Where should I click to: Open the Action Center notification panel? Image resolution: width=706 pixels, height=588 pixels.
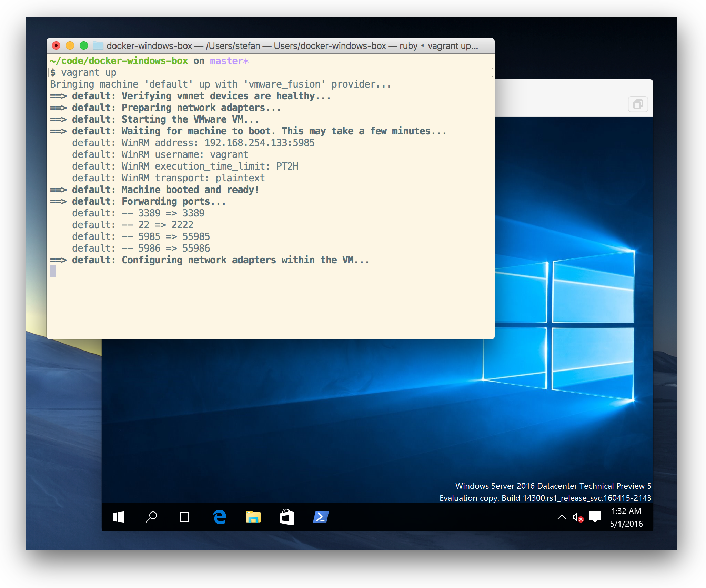595,517
